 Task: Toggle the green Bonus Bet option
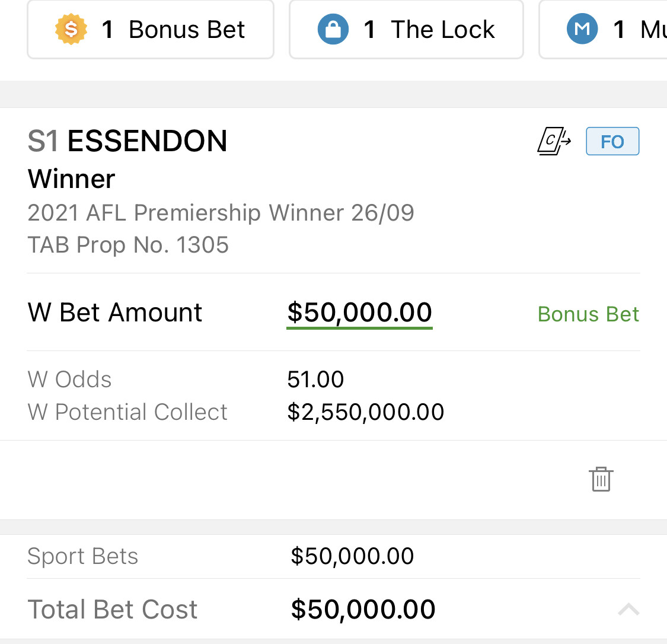coord(588,314)
